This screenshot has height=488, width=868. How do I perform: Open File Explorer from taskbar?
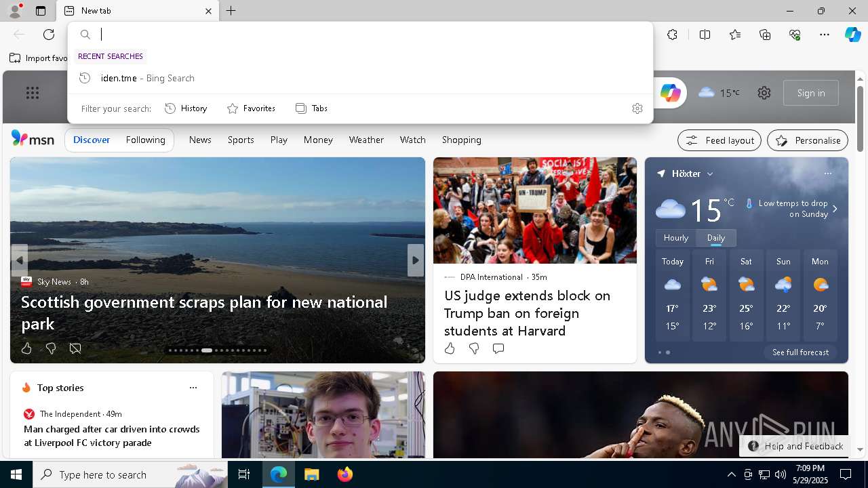coord(311,474)
